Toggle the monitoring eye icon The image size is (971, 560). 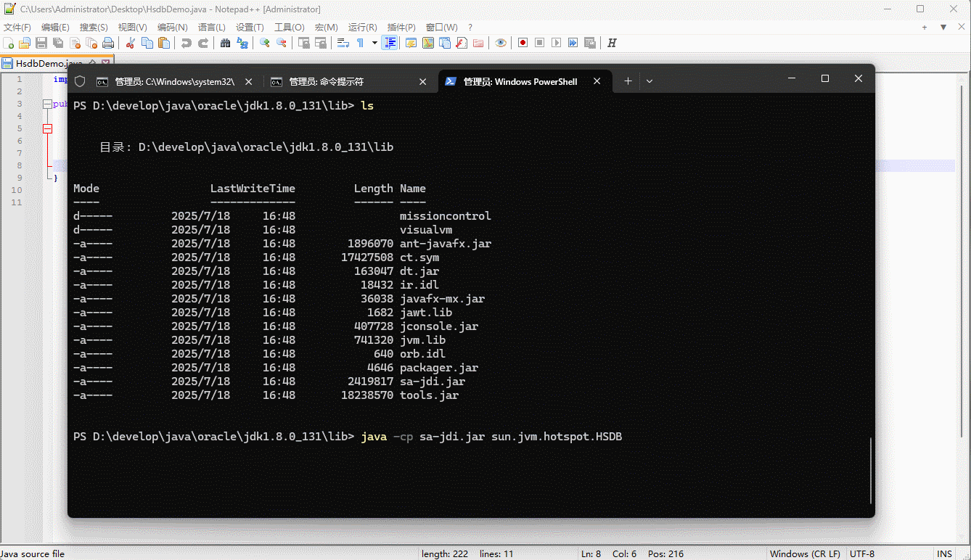point(501,43)
